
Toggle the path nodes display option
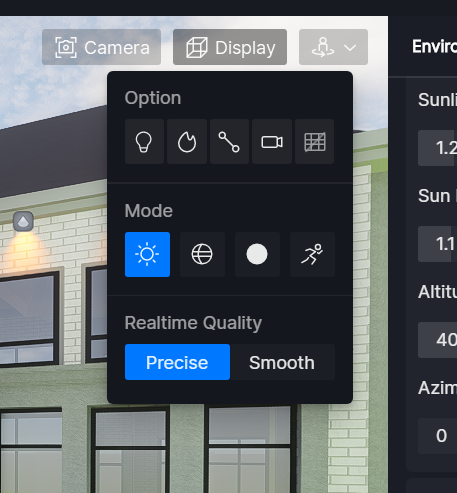tap(229, 142)
